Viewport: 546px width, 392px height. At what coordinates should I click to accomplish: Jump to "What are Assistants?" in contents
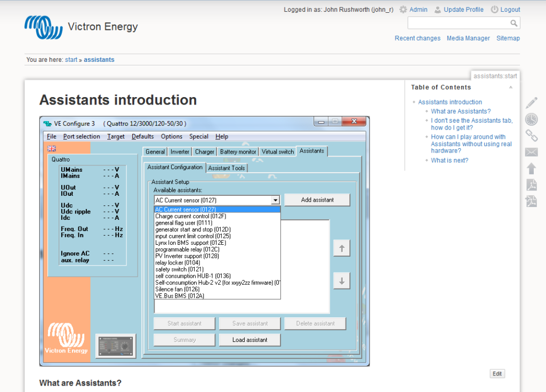click(461, 111)
